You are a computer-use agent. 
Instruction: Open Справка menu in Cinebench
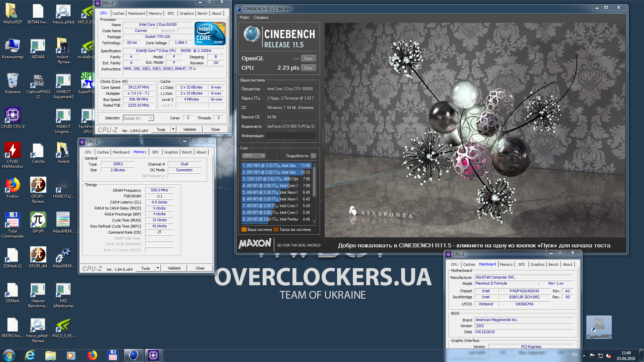pos(261,17)
